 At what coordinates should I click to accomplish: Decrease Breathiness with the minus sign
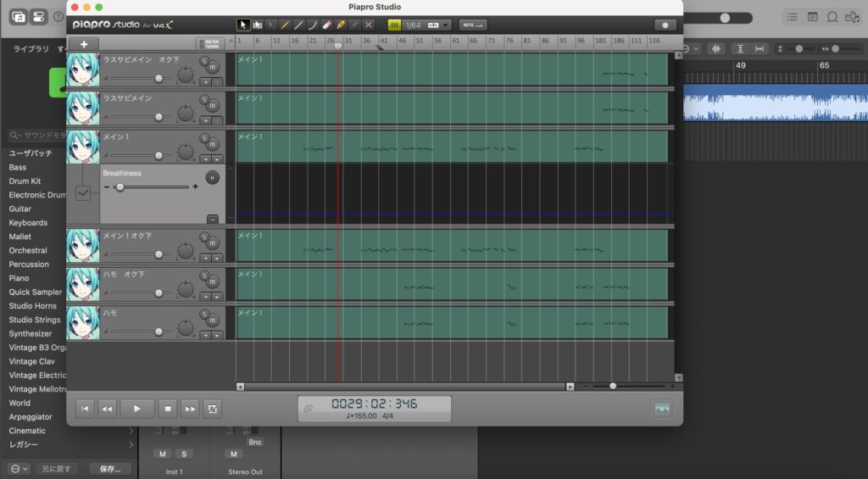point(106,187)
